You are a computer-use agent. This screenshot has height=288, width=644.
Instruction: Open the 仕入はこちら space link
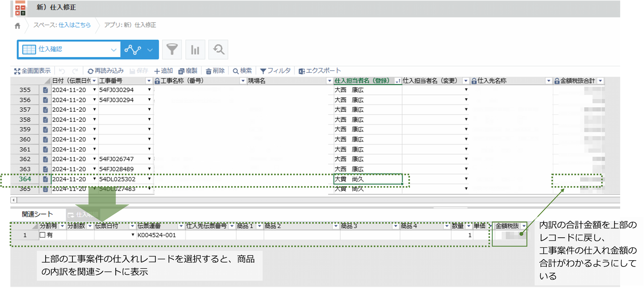[x=74, y=25]
